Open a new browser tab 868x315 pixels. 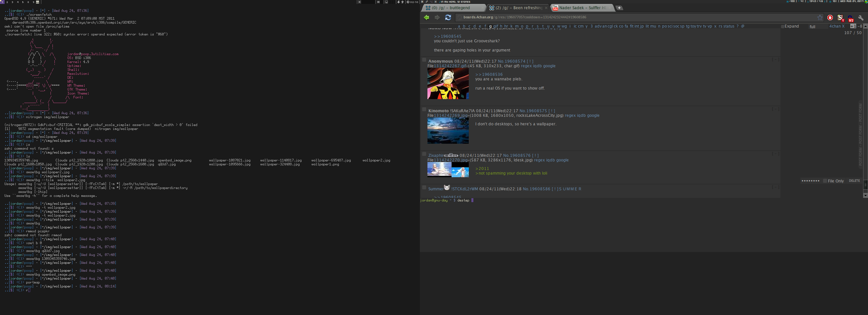click(x=619, y=8)
